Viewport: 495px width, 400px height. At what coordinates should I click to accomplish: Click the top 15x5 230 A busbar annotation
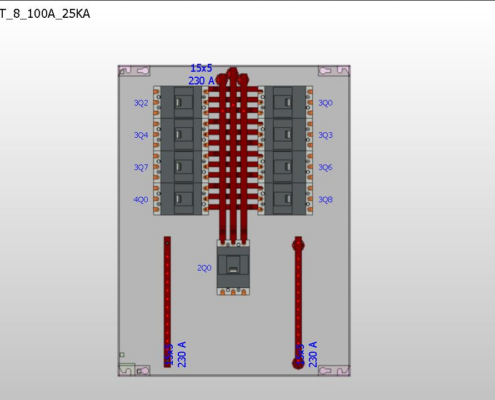(x=202, y=74)
